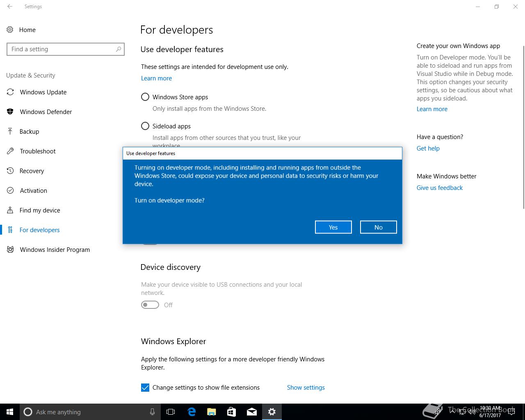Click the volume speaker tray icon
Viewport: 525px width, 420px height.
click(x=472, y=412)
